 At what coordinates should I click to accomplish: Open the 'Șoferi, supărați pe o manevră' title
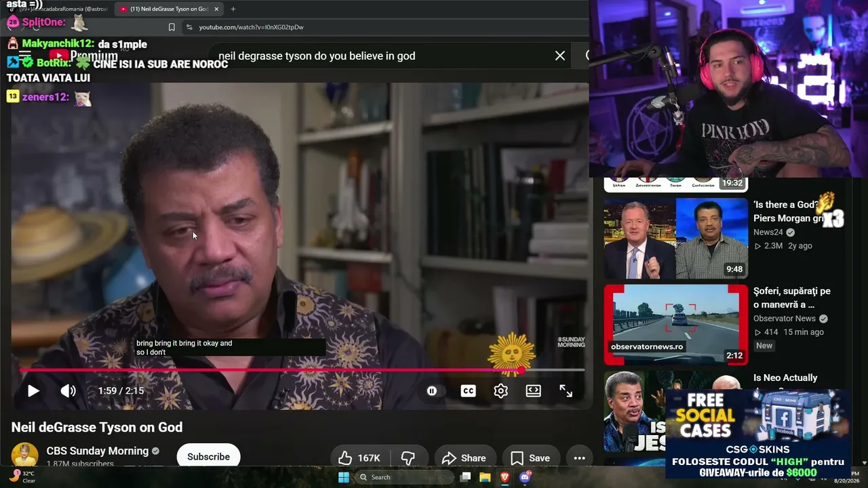[x=791, y=298]
